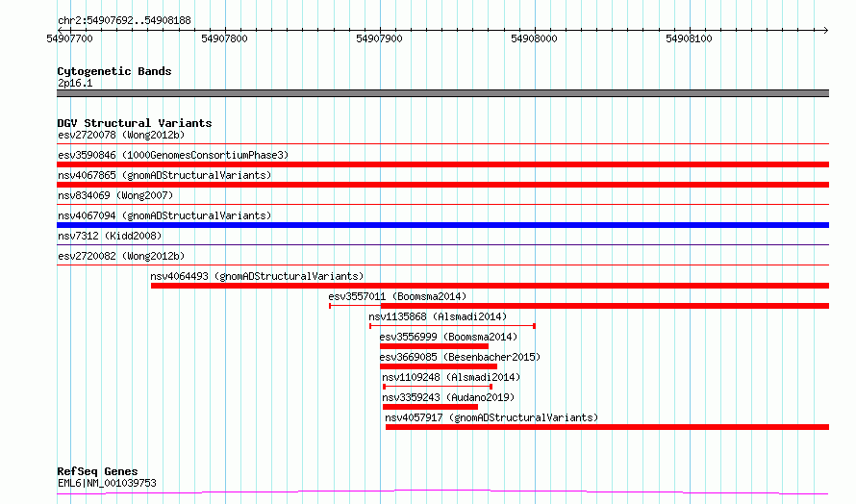The width and height of the screenshot is (856, 504).
Task: Click the DGV Structural Variants track title
Action: pyautogui.click(x=135, y=123)
